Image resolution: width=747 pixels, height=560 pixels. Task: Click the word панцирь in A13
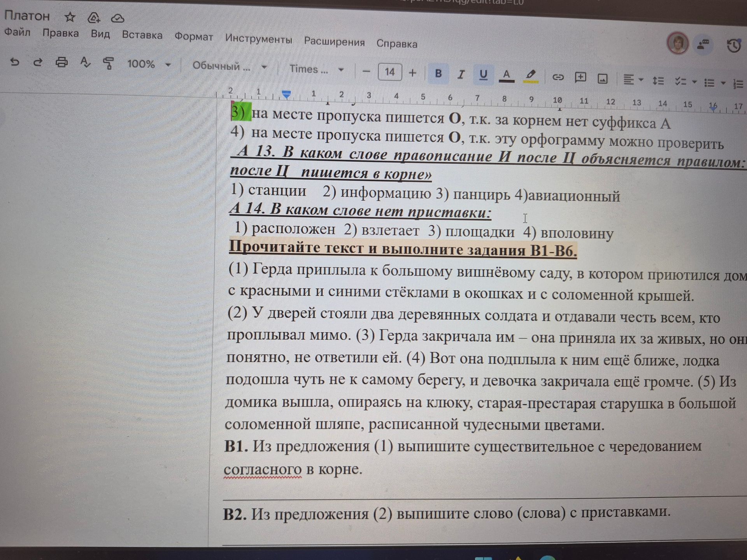click(x=481, y=194)
